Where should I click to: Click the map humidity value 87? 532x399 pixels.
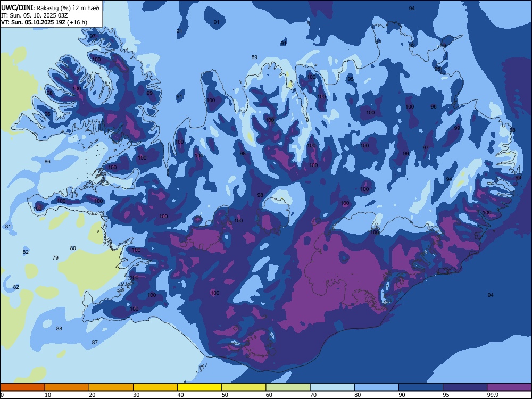tap(95, 342)
